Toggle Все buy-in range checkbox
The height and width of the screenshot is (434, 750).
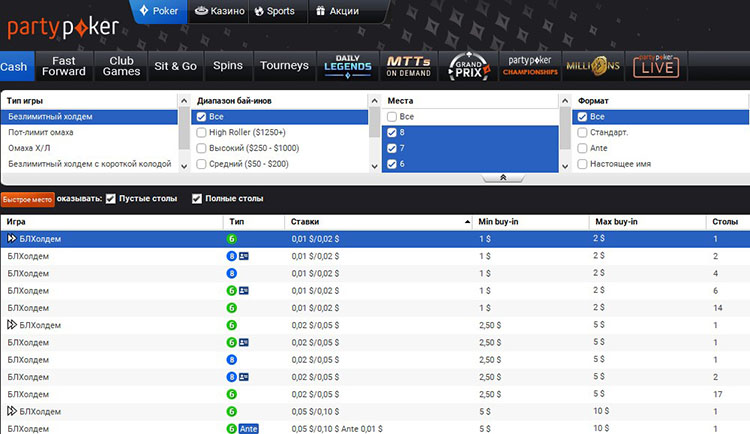[201, 117]
